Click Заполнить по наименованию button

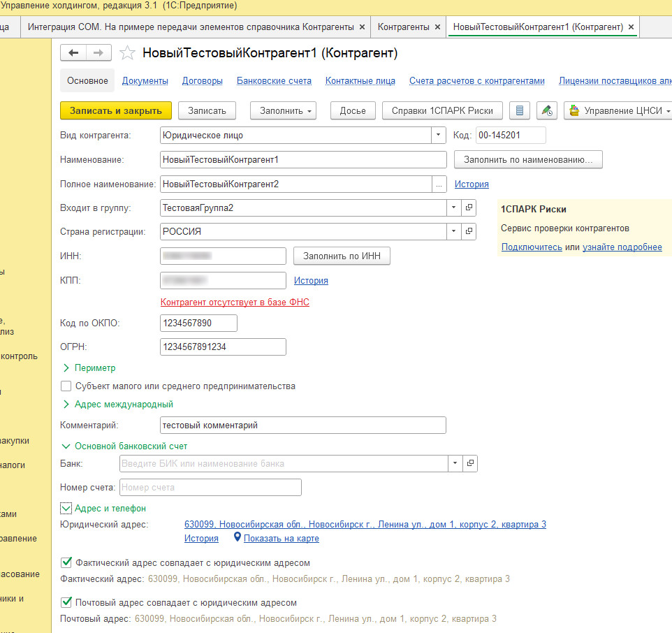(528, 159)
